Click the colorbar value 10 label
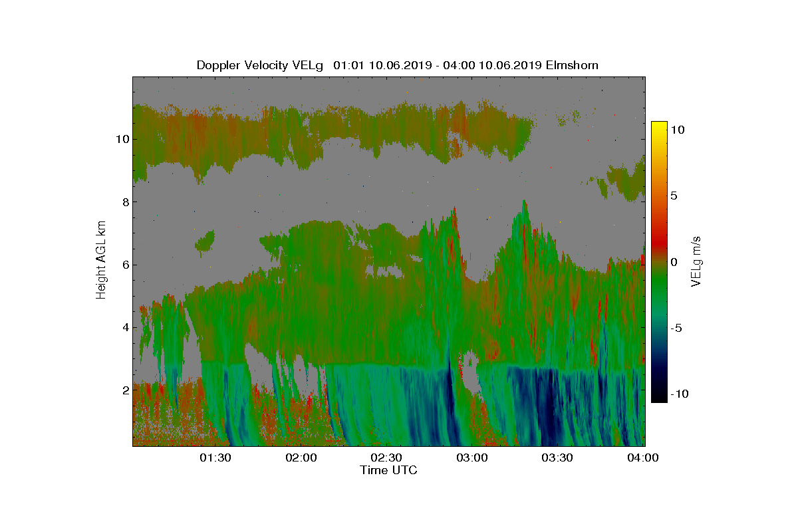This screenshot has height=532, width=798. 678,130
